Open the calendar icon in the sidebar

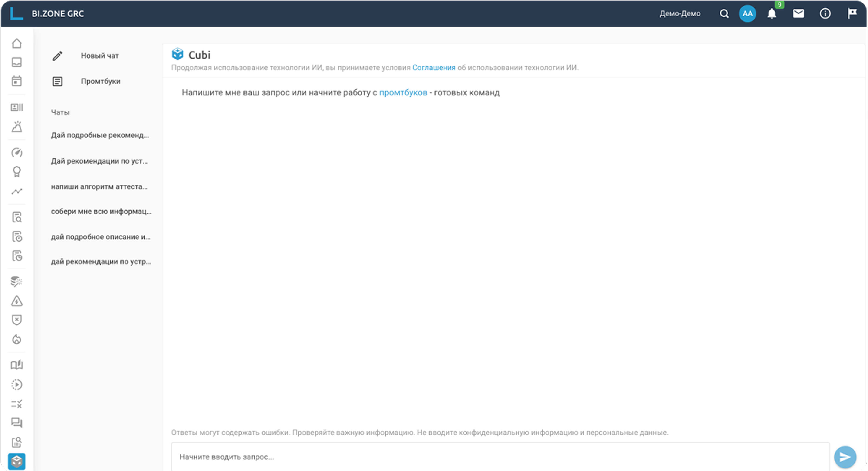(x=16, y=81)
